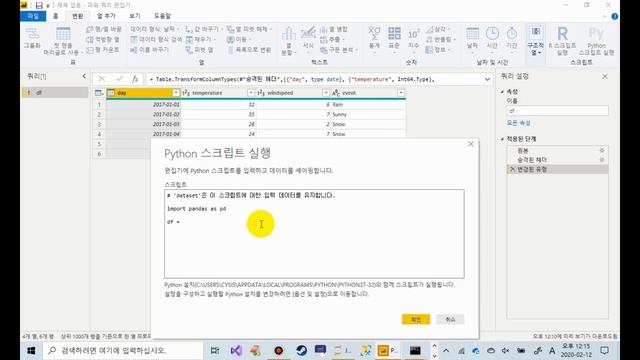Open the Fill (채우기) dropdown

tap(200, 40)
